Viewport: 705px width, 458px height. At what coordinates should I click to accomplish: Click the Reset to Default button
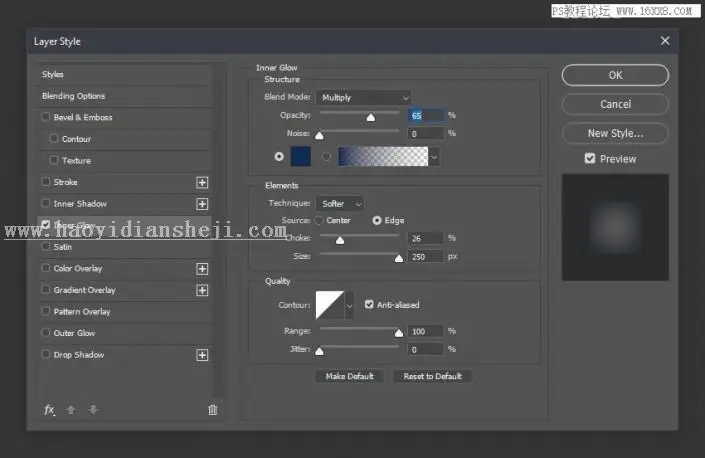click(433, 376)
